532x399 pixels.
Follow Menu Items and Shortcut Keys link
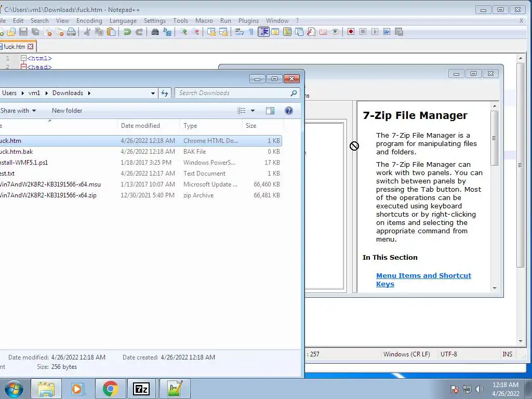point(423,280)
